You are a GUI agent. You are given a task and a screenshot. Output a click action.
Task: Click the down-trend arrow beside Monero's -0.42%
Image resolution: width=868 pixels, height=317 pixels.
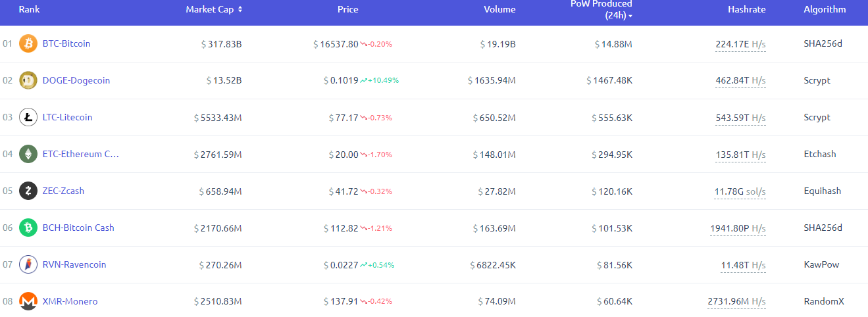pyautogui.click(x=364, y=302)
